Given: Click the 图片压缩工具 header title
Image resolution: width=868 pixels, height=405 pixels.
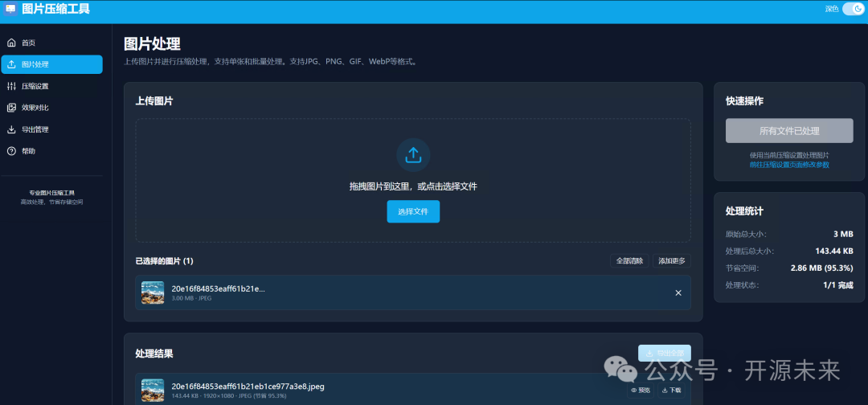Looking at the screenshot, I should [56, 9].
